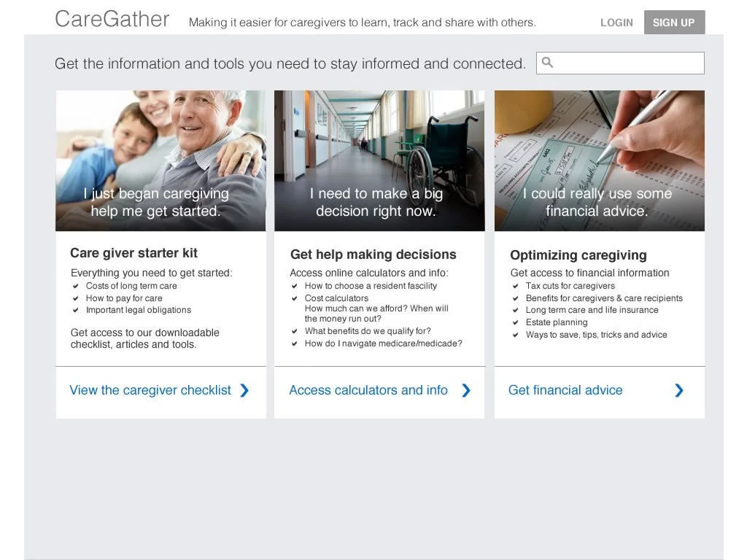Image resolution: width=747 pixels, height=560 pixels.
Task: Click 'Get access to financial information' text
Action: (589, 273)
